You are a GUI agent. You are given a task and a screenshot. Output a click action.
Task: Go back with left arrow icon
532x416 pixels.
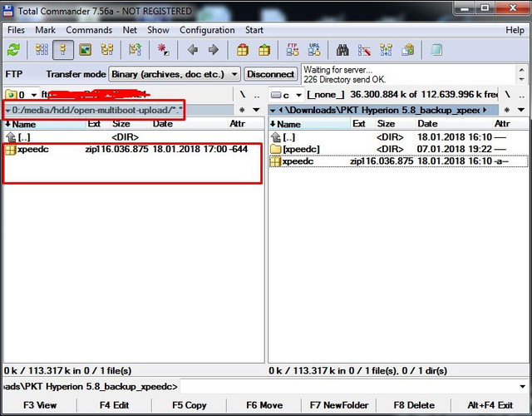(193, 50)
